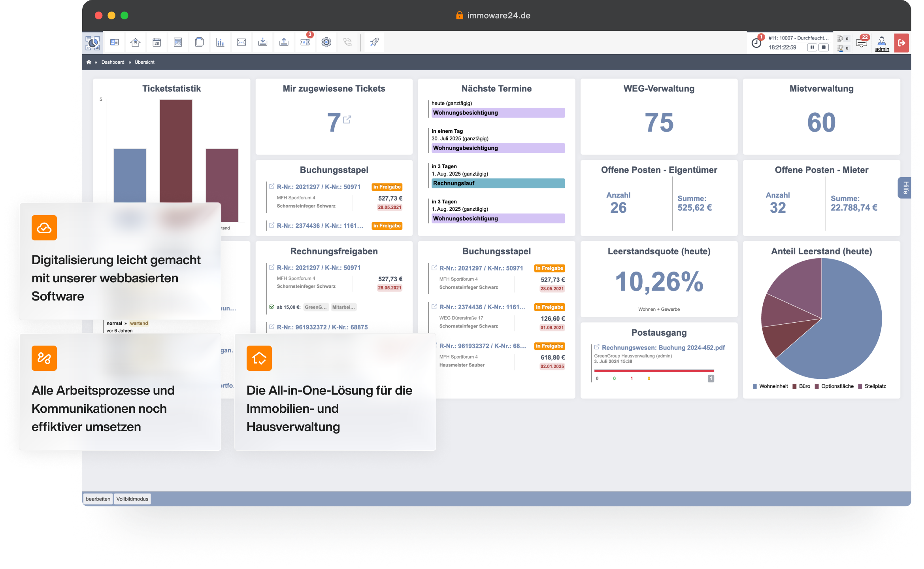Open the 'Hilfe' side tab

click(905, 187)
